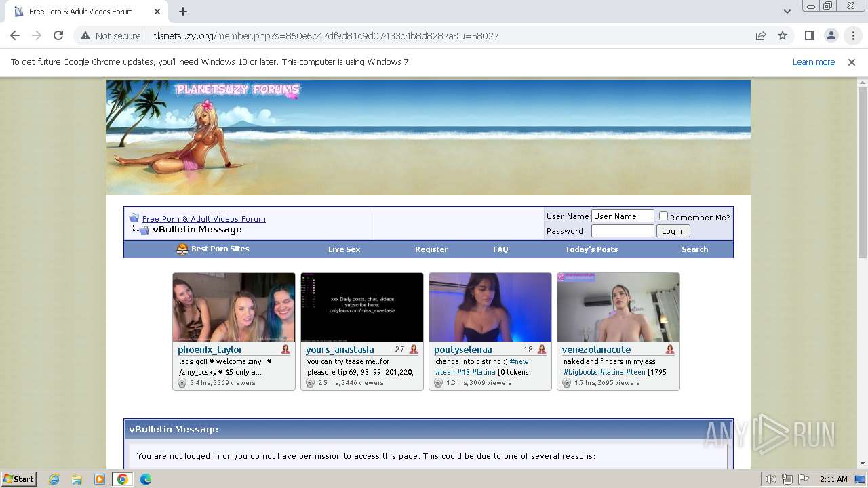Click the scrollbar down arrow
868x488 pixels.
(x=862, y=464)
